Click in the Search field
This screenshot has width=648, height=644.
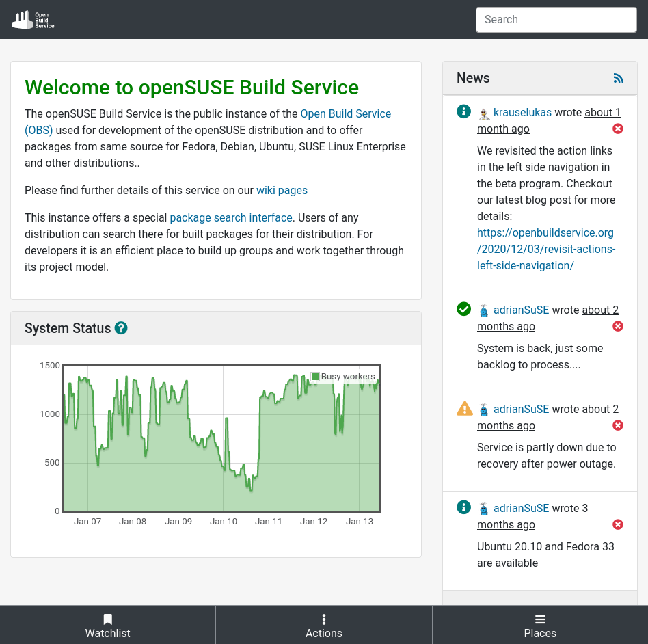click(556, 20)
